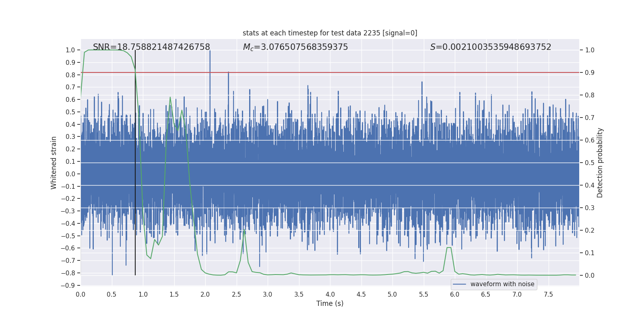The image size is (644, 322).
Task: Click the −0.9 tick on the left axis
Action: (x=70, y=285)
